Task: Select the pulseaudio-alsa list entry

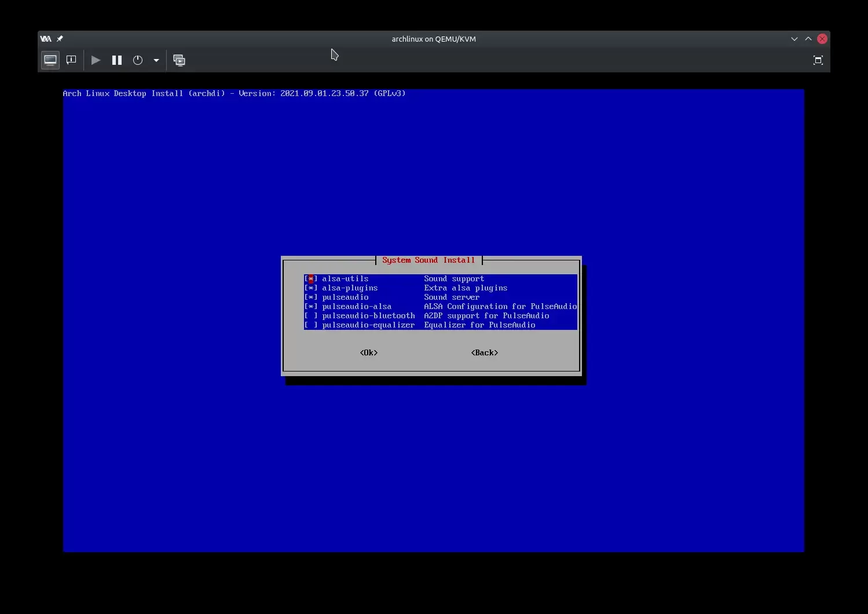Action: click(357, 307)
